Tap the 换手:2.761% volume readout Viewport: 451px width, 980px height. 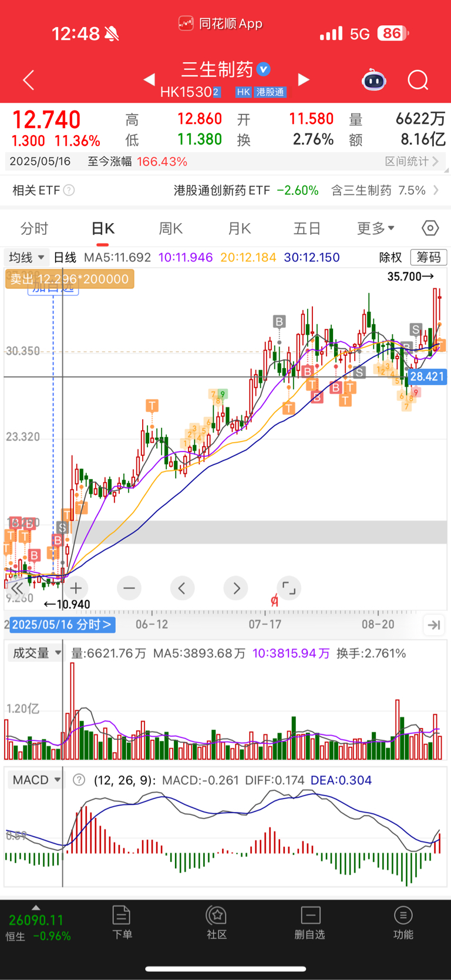coord(371,653)
